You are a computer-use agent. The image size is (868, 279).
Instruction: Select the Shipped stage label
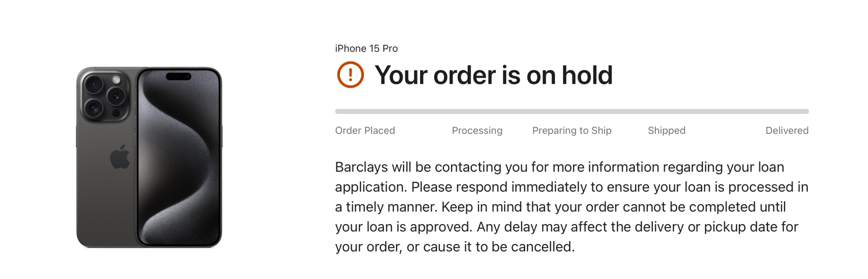pos(666,130)
